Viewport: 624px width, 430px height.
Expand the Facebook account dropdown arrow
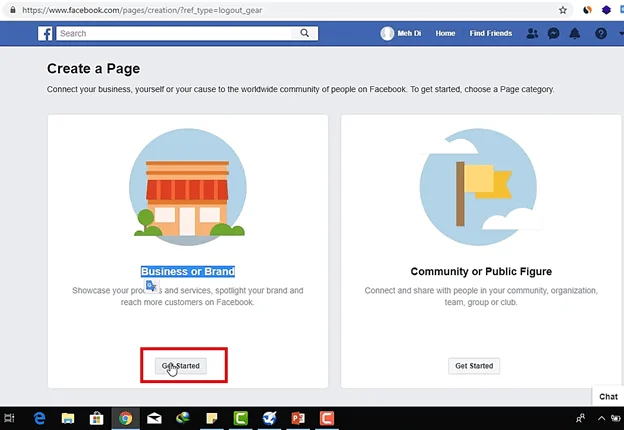617,33
